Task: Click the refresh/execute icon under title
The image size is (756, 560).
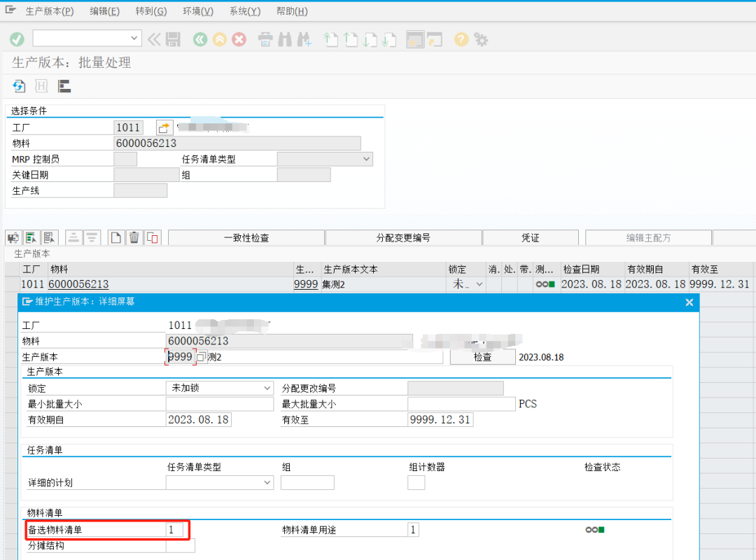Action: pos(19,86)
